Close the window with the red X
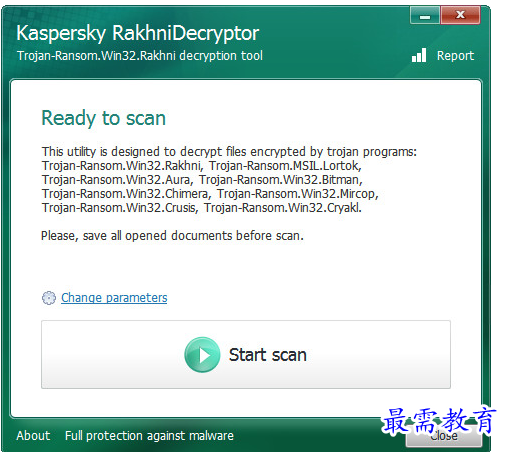The image size is (505, 452). 460,15
